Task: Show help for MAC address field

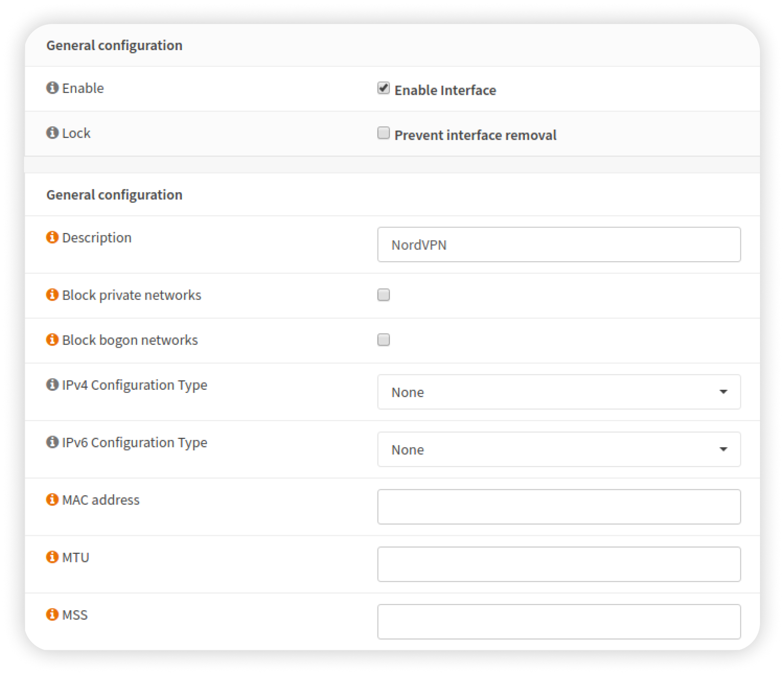Action: click(52, 500)
